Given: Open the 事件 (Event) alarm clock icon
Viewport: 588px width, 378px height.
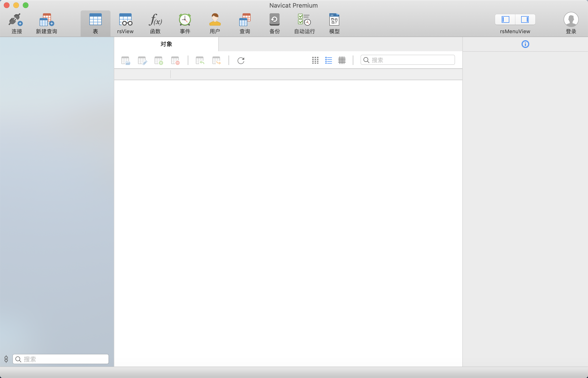Looking at the screenshot, I should tap(185, 20).
